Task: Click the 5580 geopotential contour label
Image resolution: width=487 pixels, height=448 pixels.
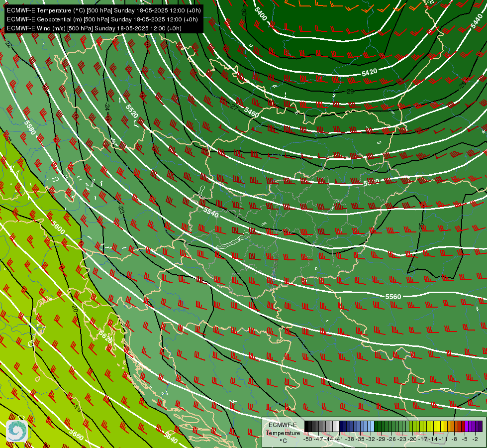Action: 30,127
